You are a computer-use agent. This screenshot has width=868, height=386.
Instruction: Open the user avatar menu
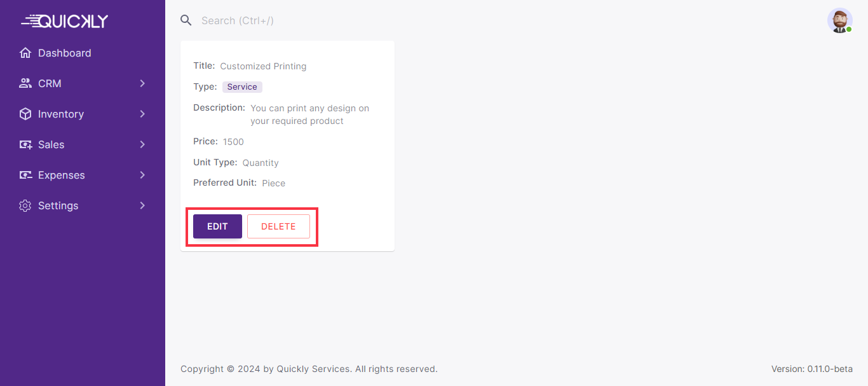(x=839, y=20)
